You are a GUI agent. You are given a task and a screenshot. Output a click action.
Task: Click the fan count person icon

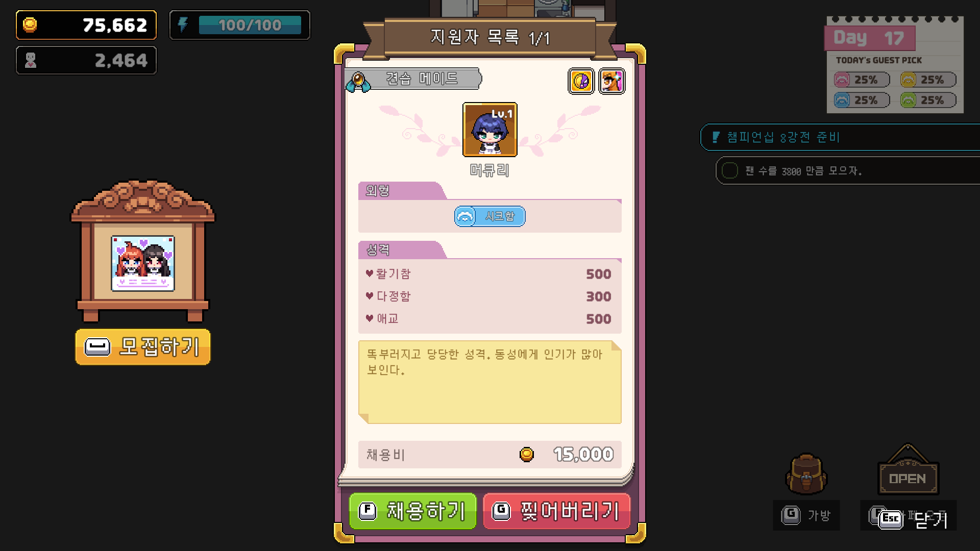coord(31,60)
